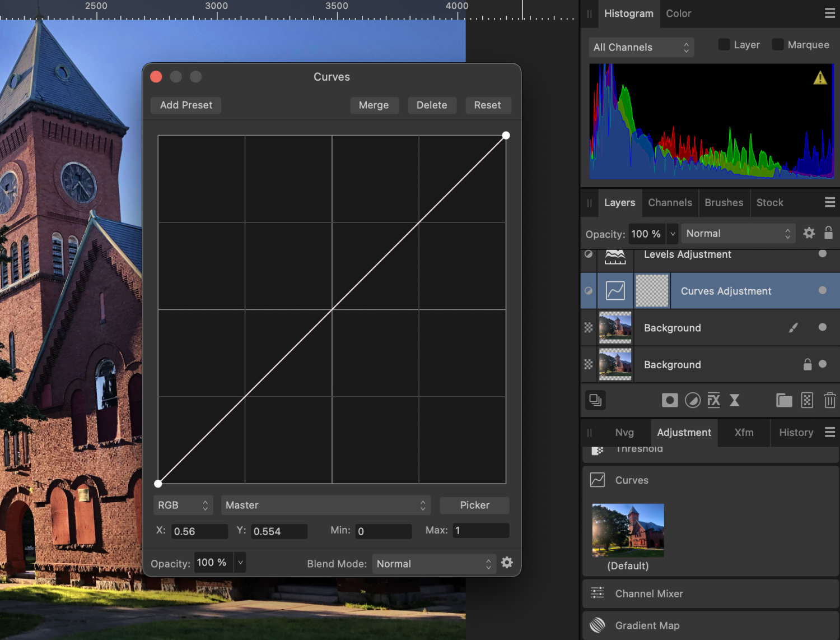Create a new group layer
This screenshot has width=840, height=640.
784,400
